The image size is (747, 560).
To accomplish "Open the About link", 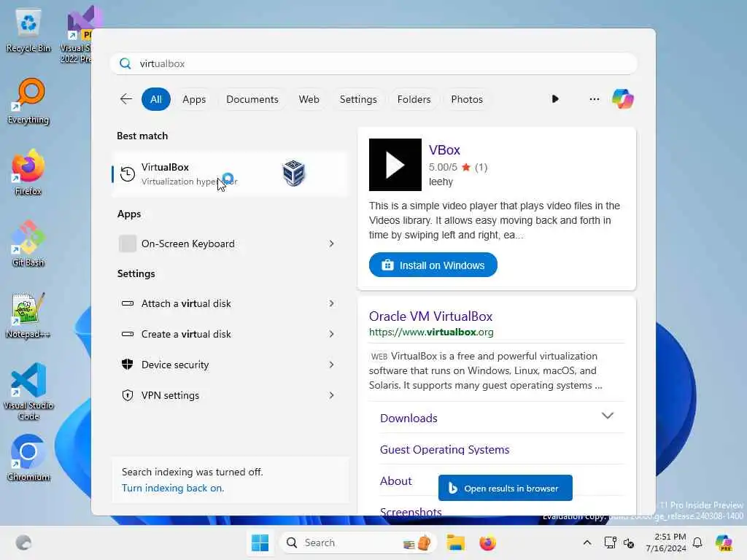I will point(396,481).
